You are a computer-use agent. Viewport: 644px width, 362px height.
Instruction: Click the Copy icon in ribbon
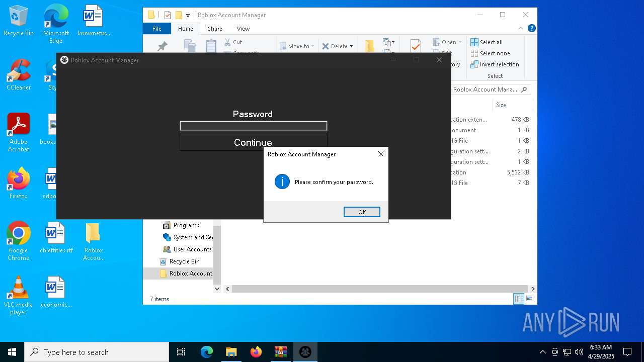(190, 46)
